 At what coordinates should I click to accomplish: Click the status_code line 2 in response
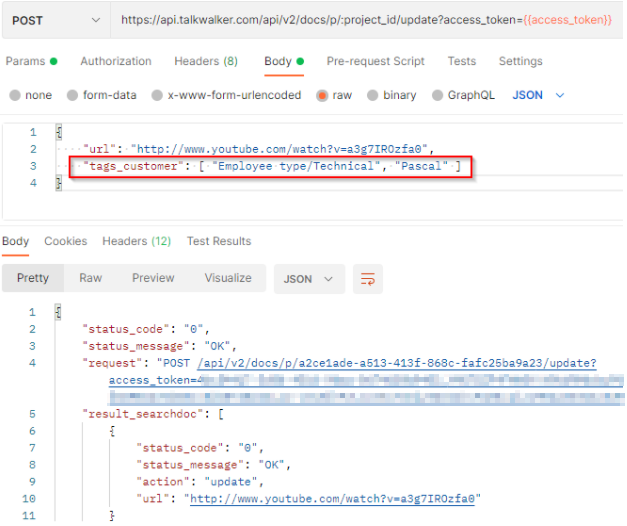coord(146,329)
